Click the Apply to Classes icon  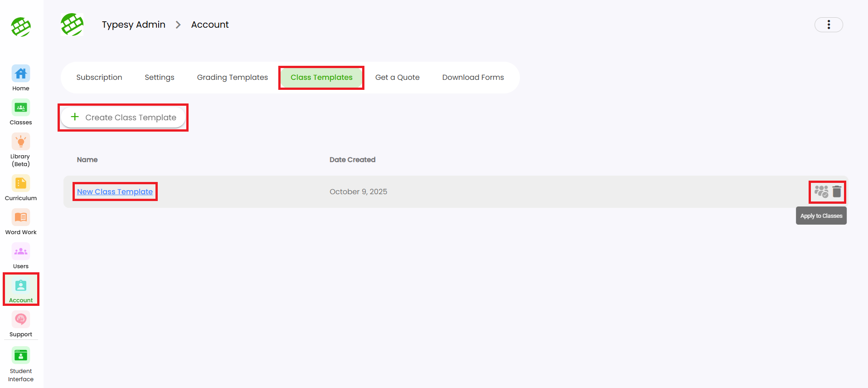pos(821,192)
